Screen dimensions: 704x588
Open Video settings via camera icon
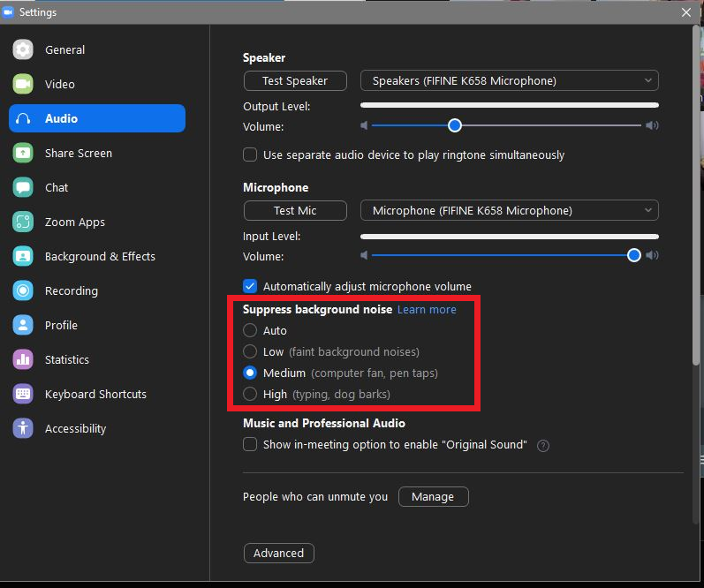click(23, 85)
